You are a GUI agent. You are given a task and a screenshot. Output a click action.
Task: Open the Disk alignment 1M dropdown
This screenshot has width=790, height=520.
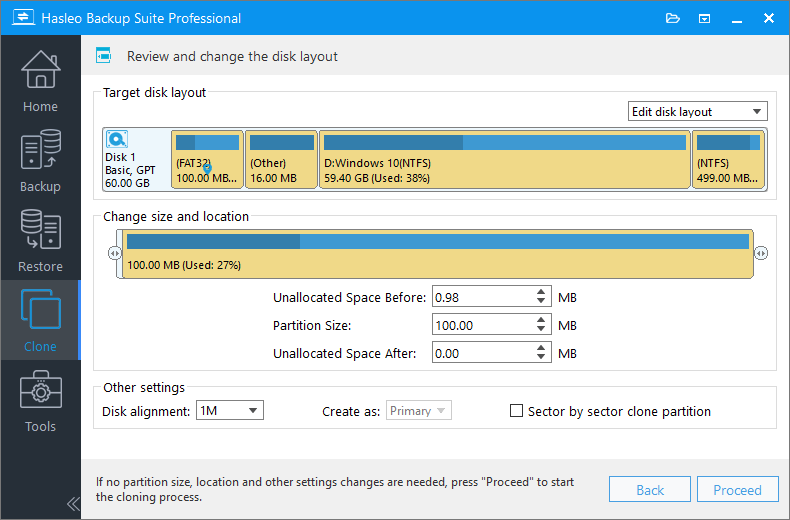[230, 411]
